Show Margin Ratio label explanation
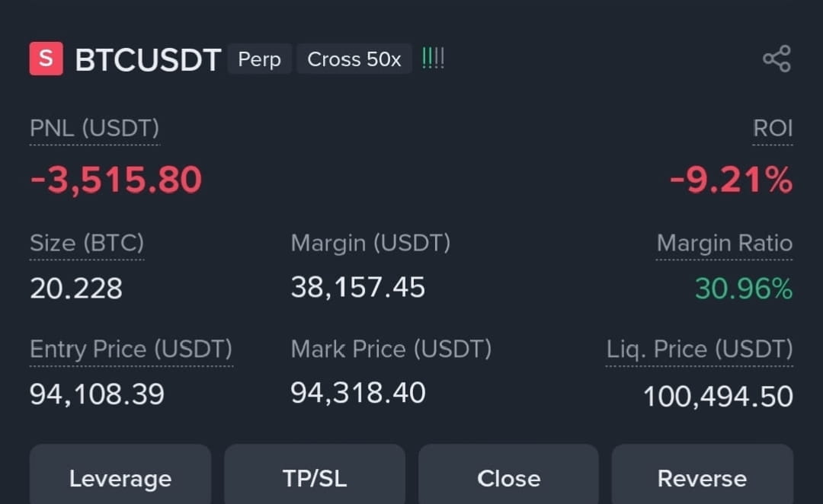This screenshot has height=504, width=823. (725, 244)
